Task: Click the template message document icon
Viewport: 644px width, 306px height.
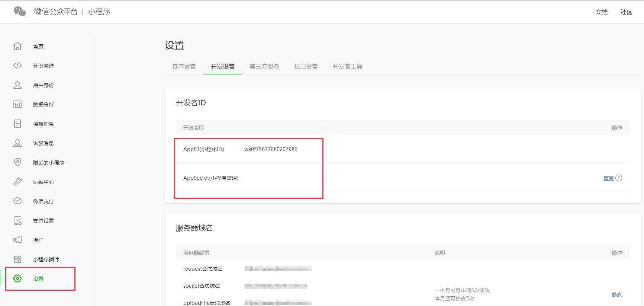Action: (17, 124)
